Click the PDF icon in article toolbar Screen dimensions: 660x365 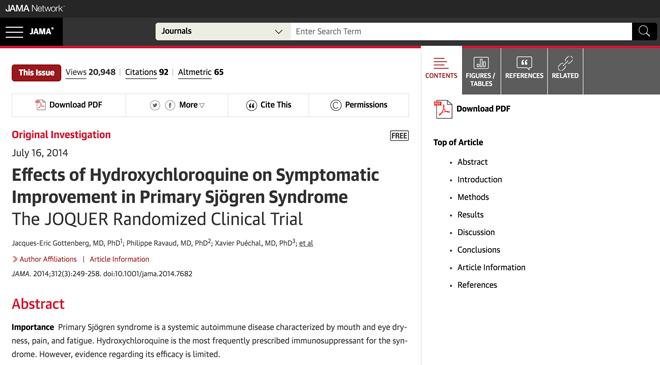pos(40,105)
